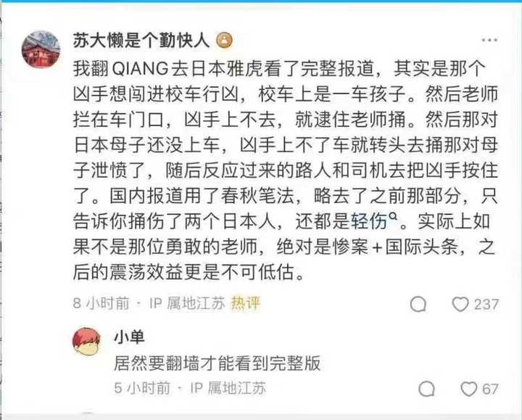Screen dimensions: 522x420
Task: Open 苏大懒是个勤快人's profile avatar
Action: tap(41, 49)
